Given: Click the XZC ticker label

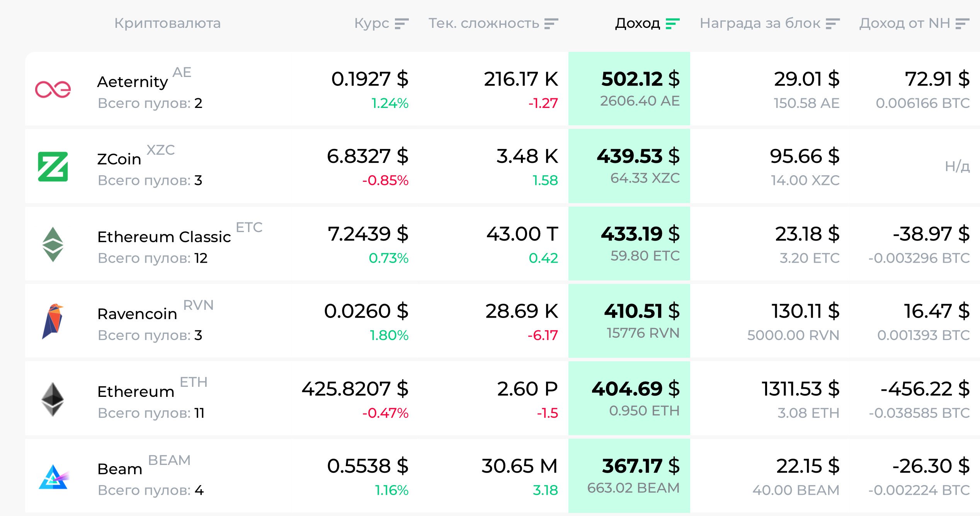Looking at the screenshot, I should 161,150.
